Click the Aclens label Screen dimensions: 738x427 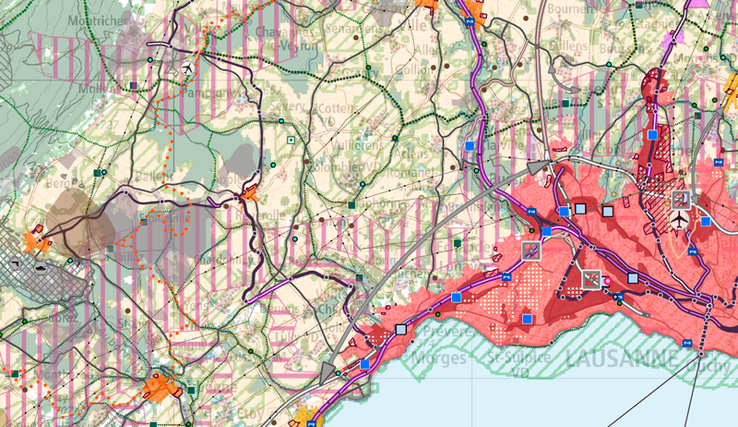[x=411, y=153]
